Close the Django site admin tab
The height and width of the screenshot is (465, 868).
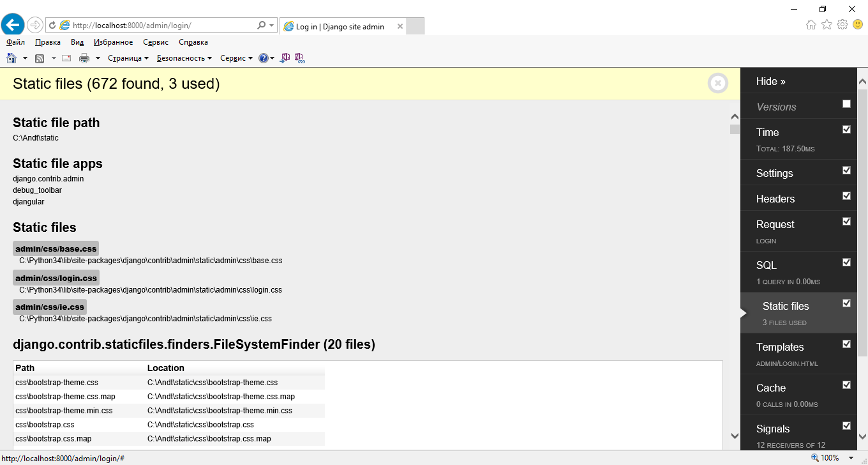(400, 26)
